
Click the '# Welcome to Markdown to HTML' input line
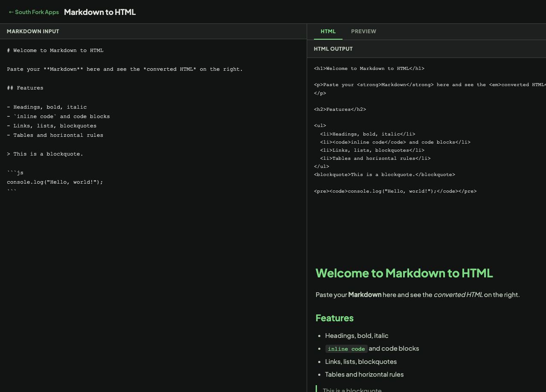pos(55,50)
